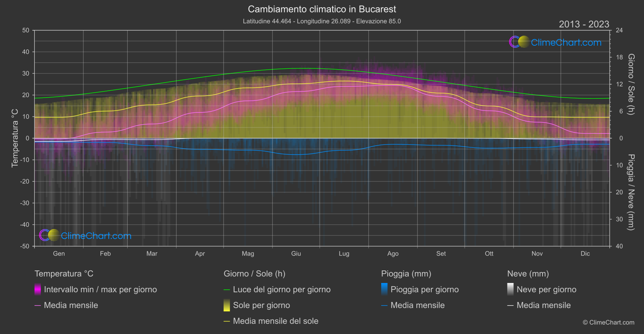The image size is (644, 334).
Task: Click the 'Giorno / Sole (h)' legend heading
Action: [255, 274]
